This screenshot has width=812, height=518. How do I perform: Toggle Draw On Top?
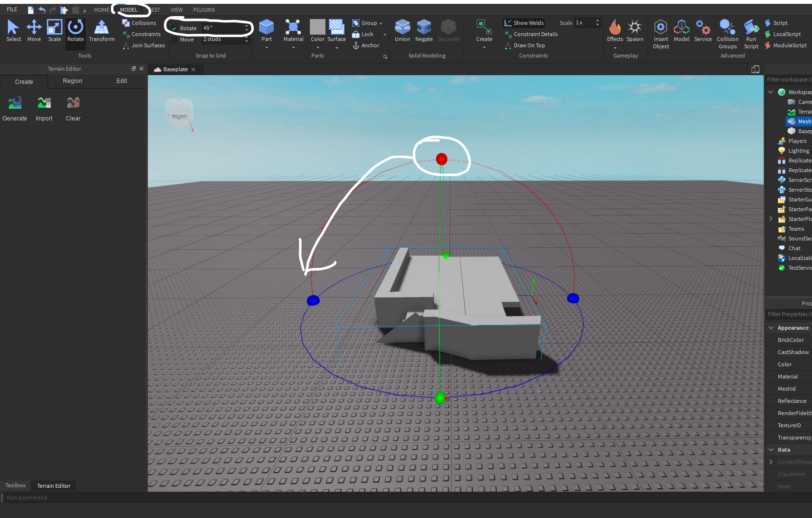pyautogui.click(x=524, y=45)
